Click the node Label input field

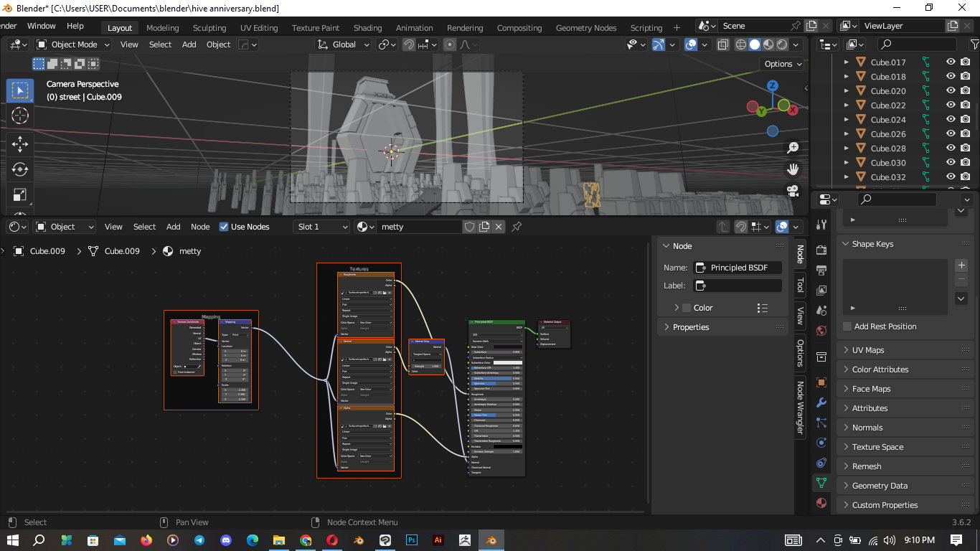738,286
